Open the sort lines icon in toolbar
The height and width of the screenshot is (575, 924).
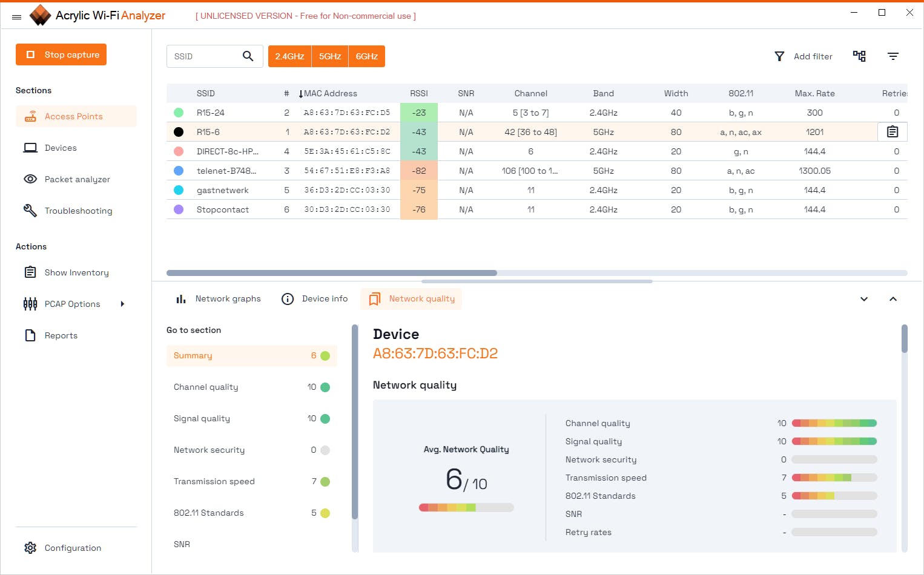[893, 56]
